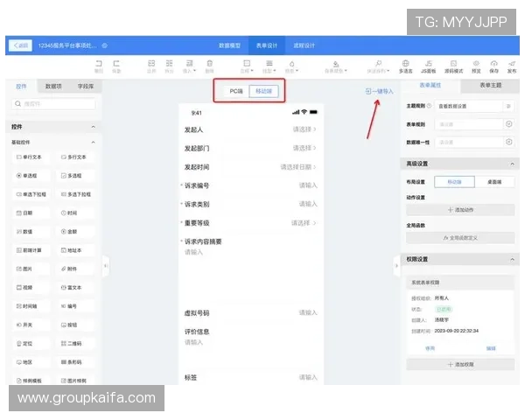Open 发起部门 请选择 selector
The width and height of the screenshot is (525, 420).
[x=304, y=148]
